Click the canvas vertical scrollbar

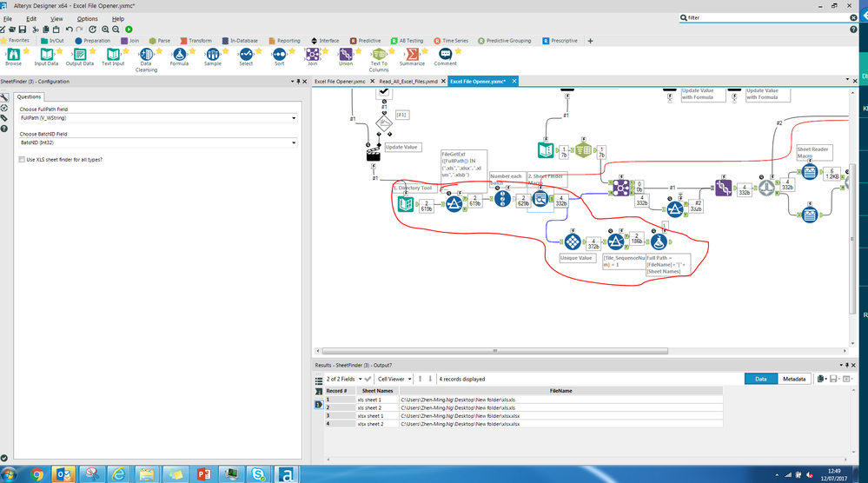[x=851, y=239]
